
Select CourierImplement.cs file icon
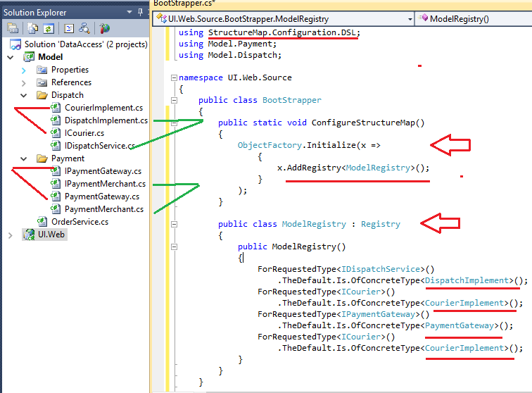coord(56,108)
